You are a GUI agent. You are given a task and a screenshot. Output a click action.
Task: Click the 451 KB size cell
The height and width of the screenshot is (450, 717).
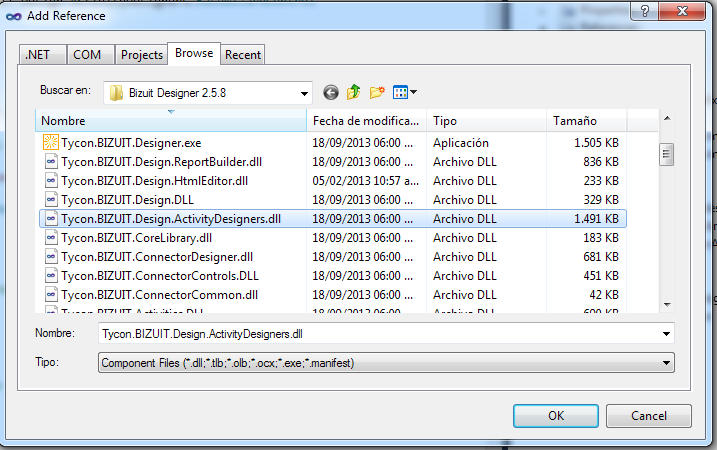coord(601,276)
